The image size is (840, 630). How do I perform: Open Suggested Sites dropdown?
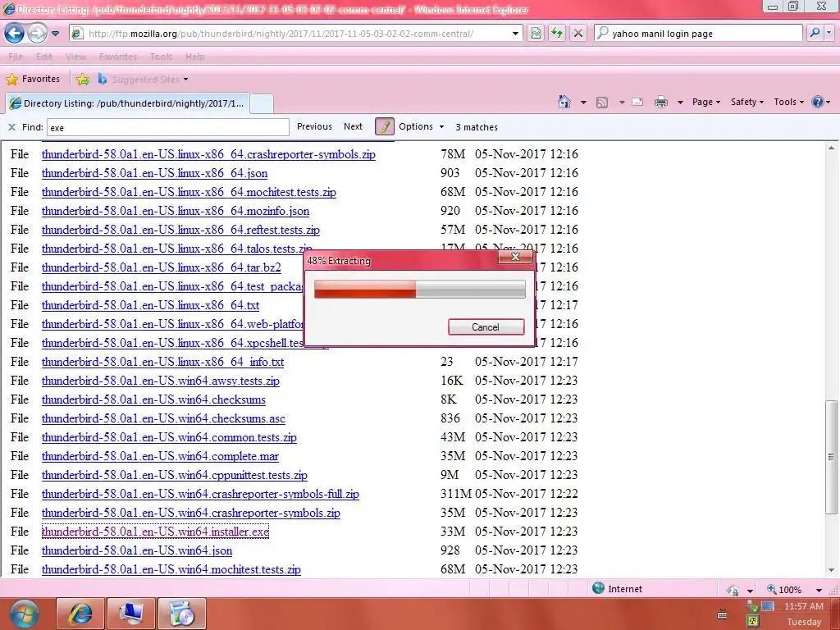pos(143,80)
